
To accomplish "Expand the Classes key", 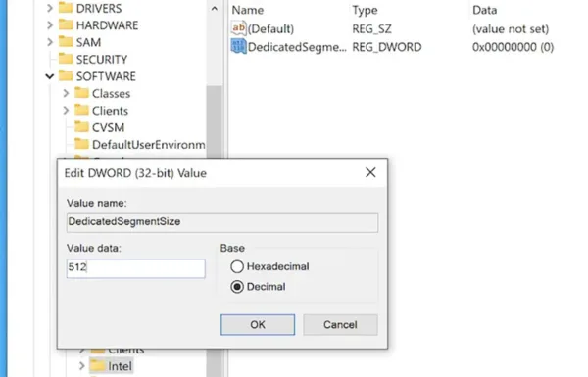I will (x=66, y=93).
